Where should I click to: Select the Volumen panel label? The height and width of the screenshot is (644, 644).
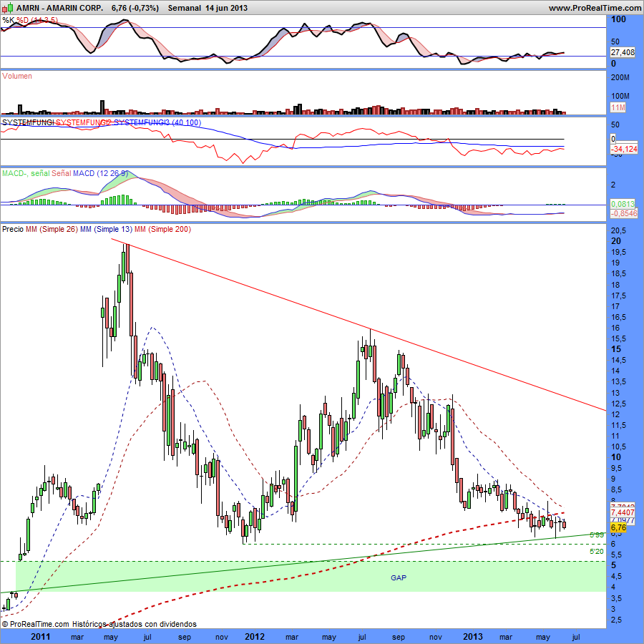(17, 76)
